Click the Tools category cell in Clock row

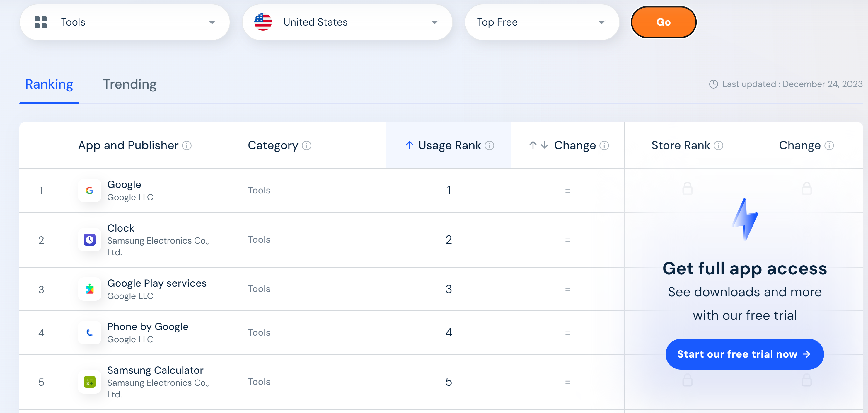[259, 240]
